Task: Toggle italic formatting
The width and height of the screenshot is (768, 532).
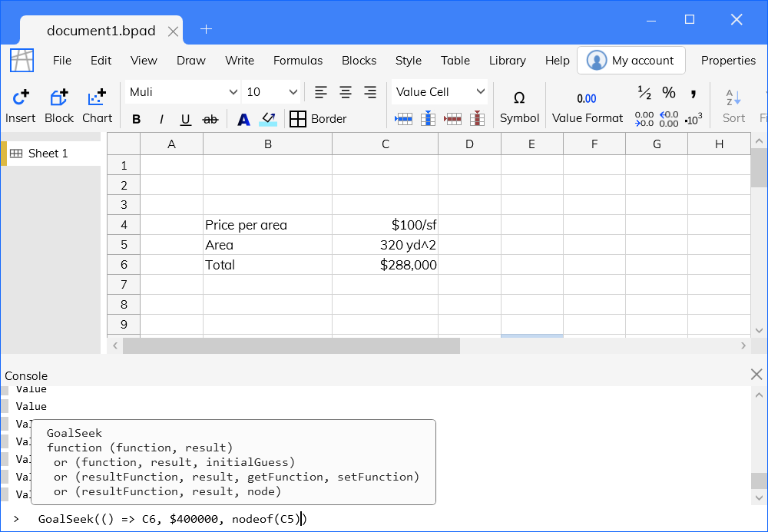Action: pos(161,120)
